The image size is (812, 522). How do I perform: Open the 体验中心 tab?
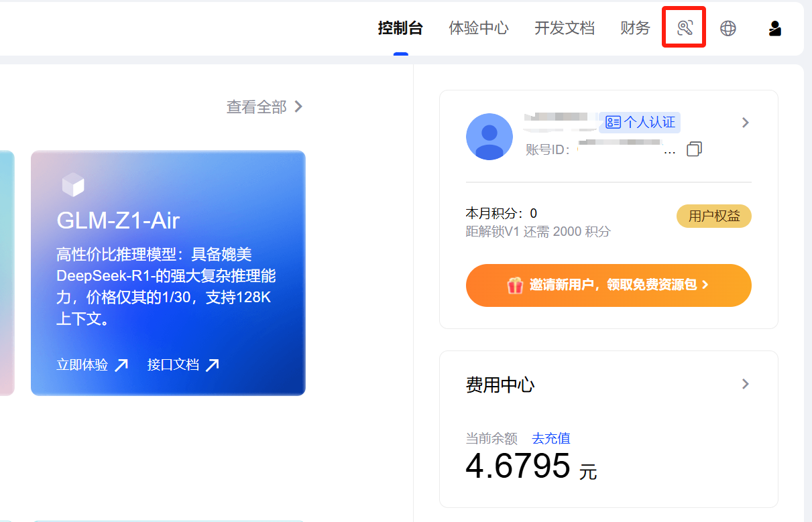479,28
